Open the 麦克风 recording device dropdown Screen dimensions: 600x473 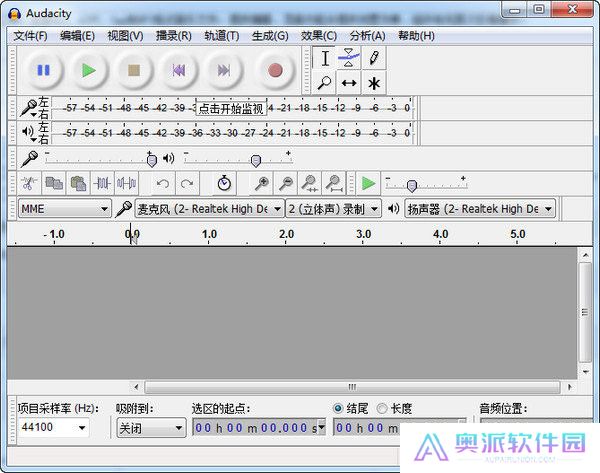point(210,209)
